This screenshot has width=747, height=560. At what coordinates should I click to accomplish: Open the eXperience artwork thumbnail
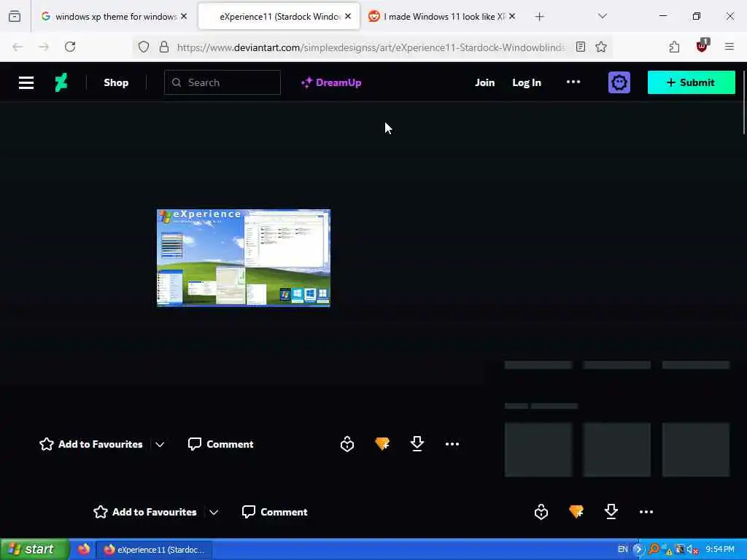point(244,257)
